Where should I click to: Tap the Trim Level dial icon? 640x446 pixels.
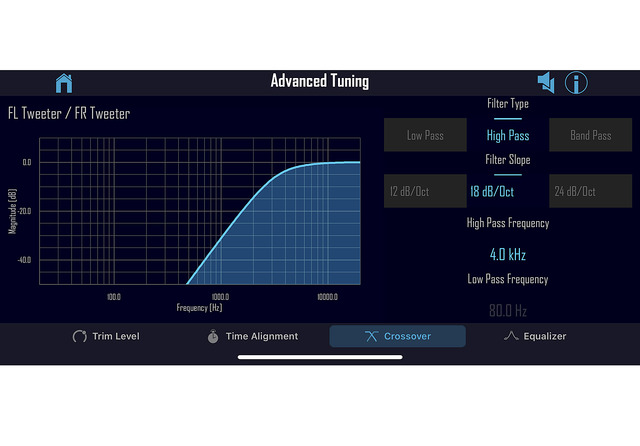tap(80, 336)
